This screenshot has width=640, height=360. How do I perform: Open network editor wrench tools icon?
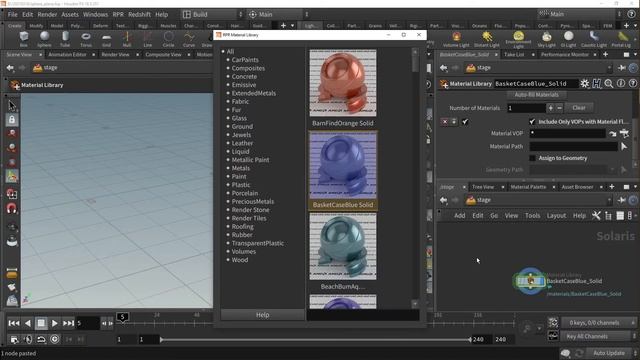tap(596, 216)
